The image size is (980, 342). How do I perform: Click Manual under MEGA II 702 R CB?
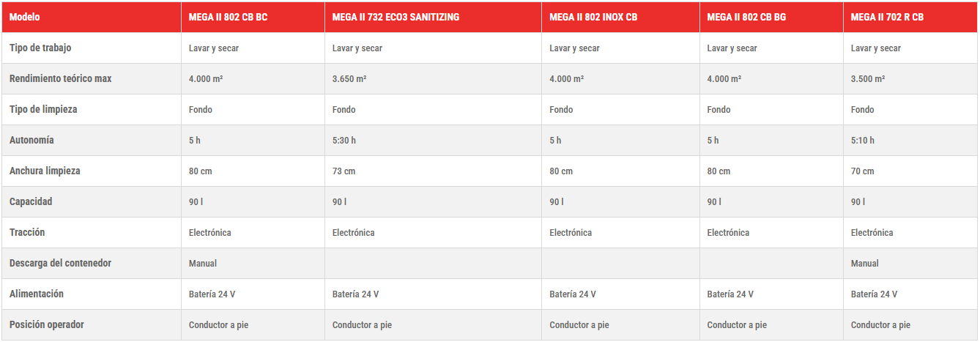coord(865,263)
